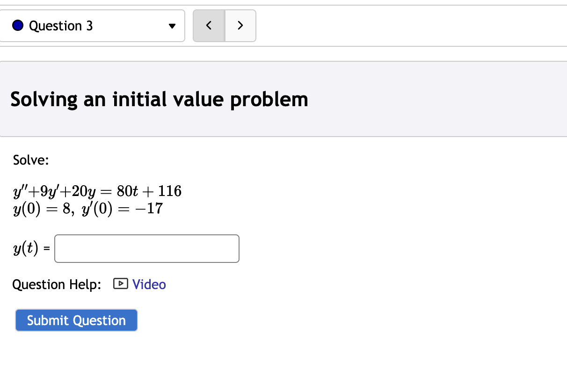Click the dropdown caret on Question 3
The image size is (567, 392).
pos(172,26)
